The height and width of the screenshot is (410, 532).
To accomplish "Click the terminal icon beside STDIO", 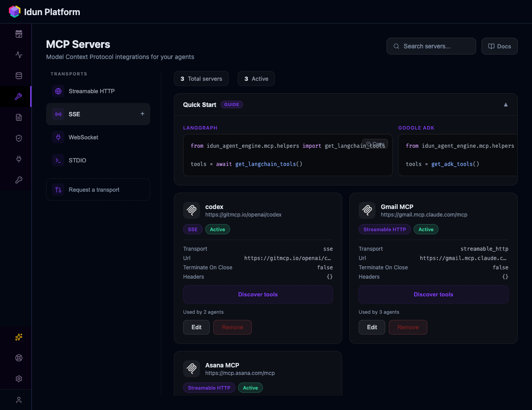I will 58,160.
